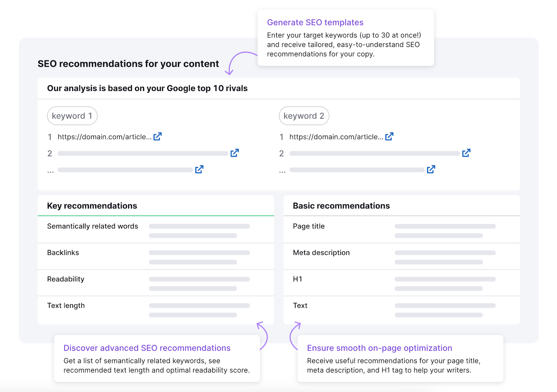The width and height of the screenshot is (557, 392).
Task: Switch to Basic recommendations section header
Action: [341, 206]
